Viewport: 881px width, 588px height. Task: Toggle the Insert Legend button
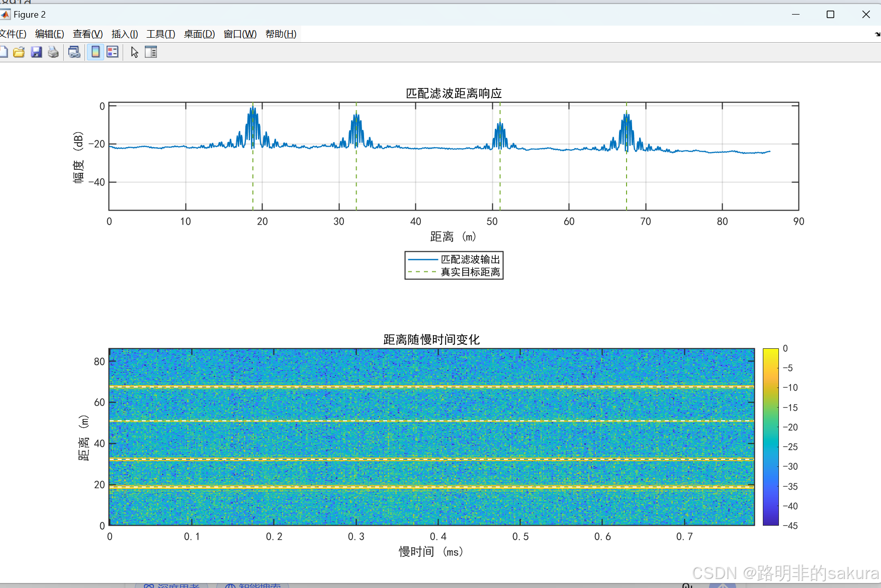(x=113, y=52)
